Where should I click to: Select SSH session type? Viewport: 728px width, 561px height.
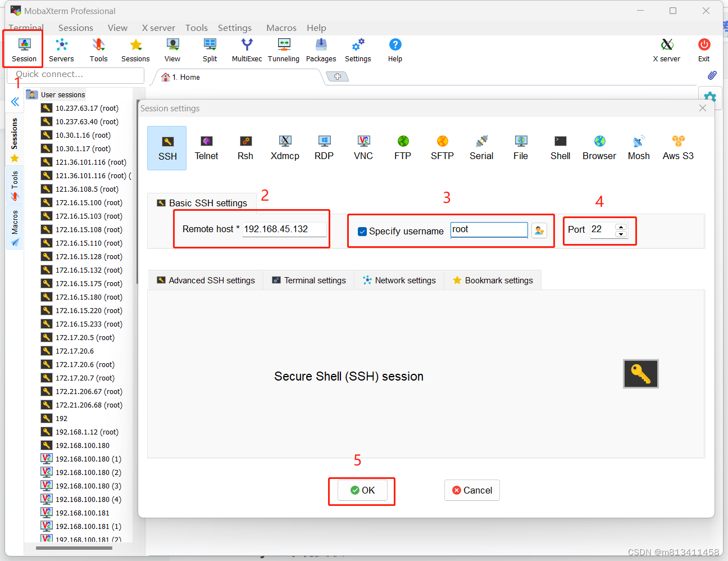point(167,148)
